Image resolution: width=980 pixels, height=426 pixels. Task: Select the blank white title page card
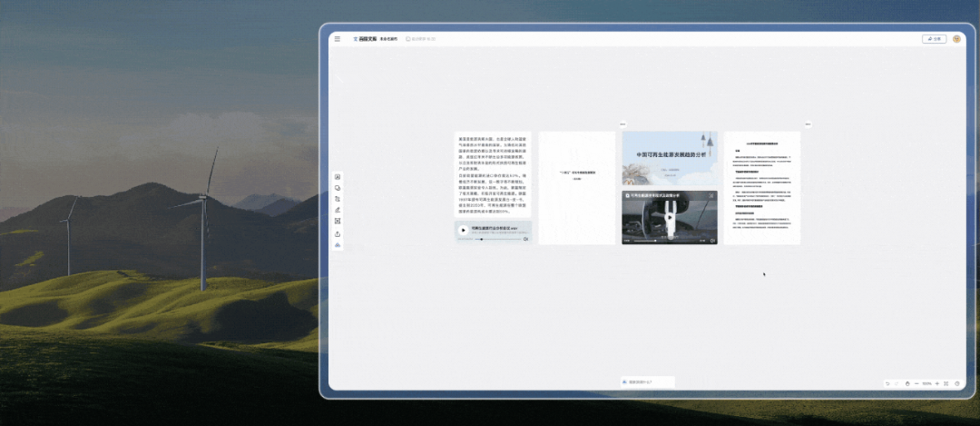pyautogui.click(x=577, y=188)
